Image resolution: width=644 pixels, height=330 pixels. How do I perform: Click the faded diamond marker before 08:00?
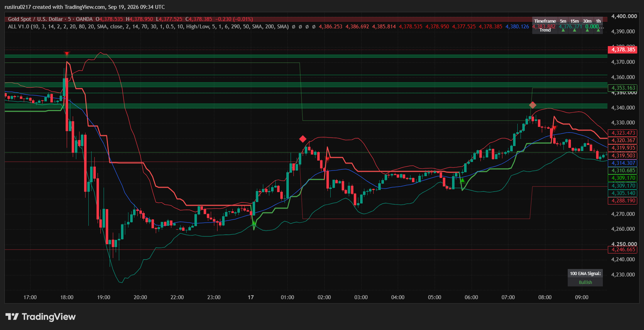pos(533,105)
